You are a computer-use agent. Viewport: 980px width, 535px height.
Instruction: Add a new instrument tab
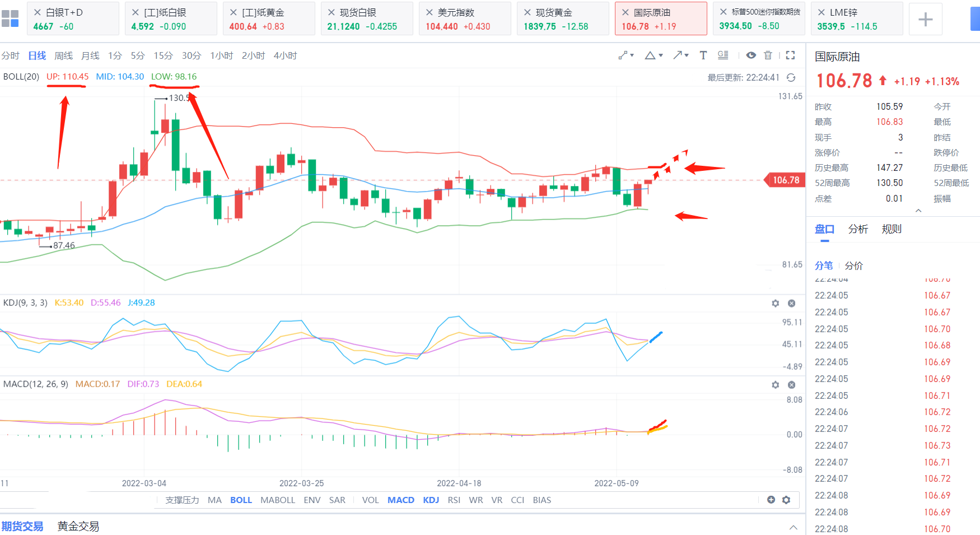click(925, 19)
